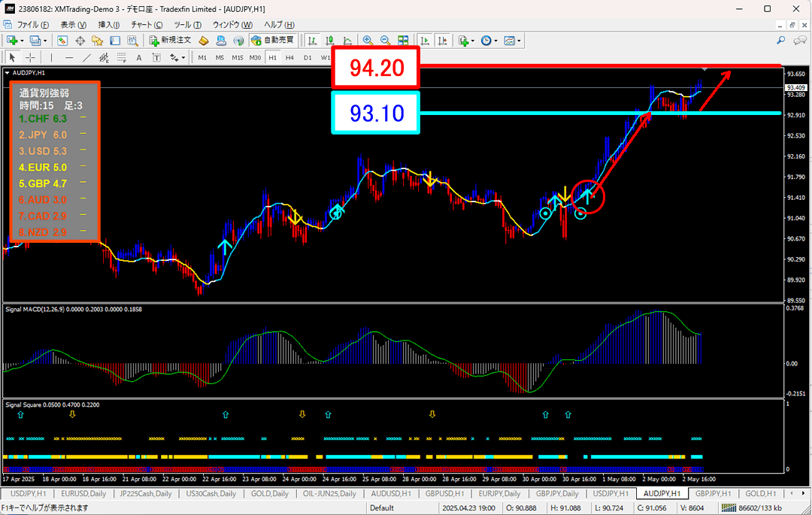The image size is (812, 515).
Task: Toggle the 自動売買 auto trading button
Action: pos(273,41)
